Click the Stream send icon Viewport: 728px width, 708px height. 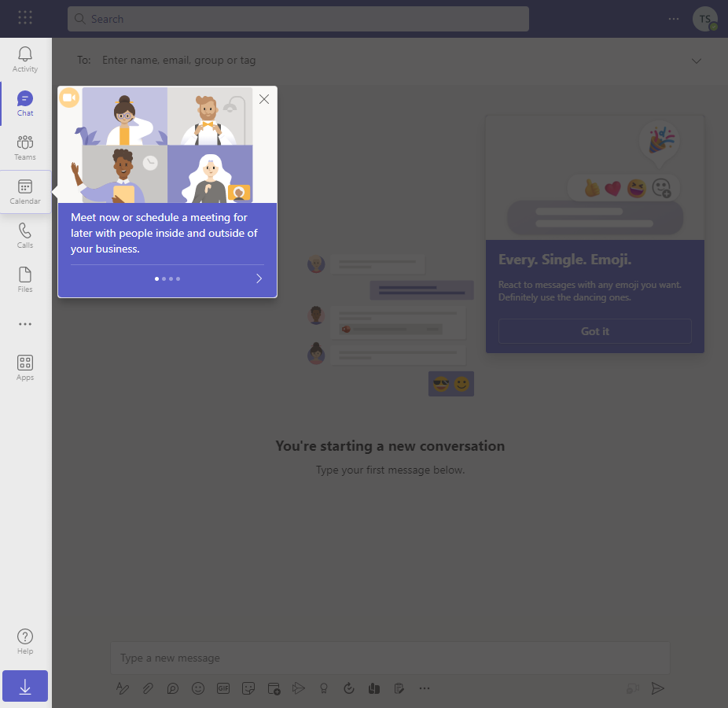[299, 688]
